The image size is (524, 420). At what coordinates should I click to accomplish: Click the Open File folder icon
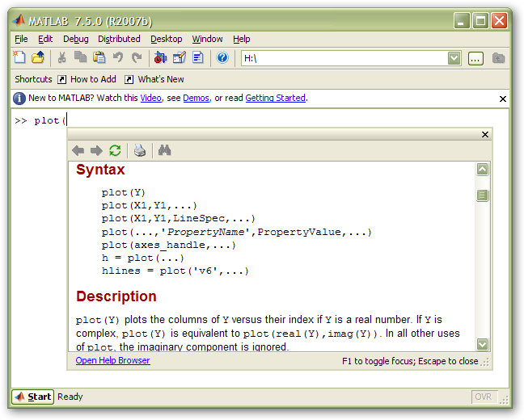click(x=38, y=57)
